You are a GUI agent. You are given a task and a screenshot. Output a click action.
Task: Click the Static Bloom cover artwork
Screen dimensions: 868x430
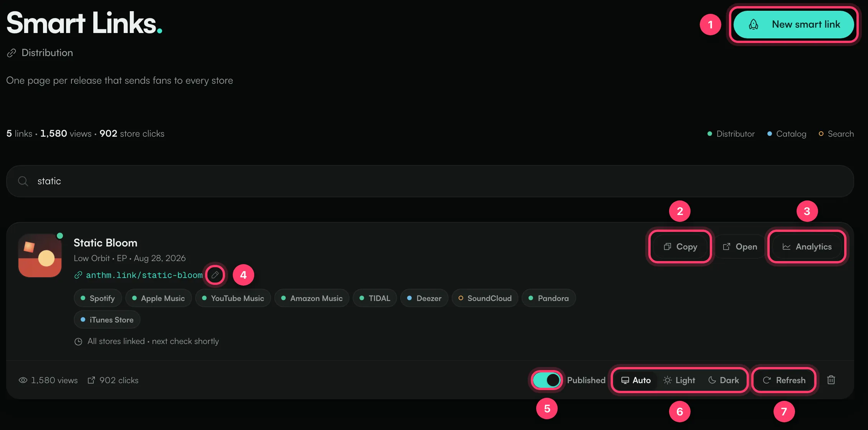(40, 255)
